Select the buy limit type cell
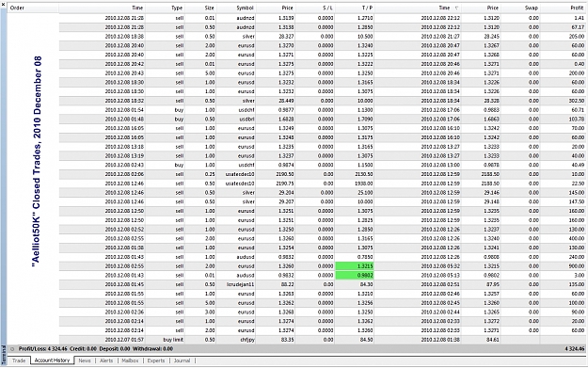This screenshot has width=588, height=368. click(x=173, y=340)
